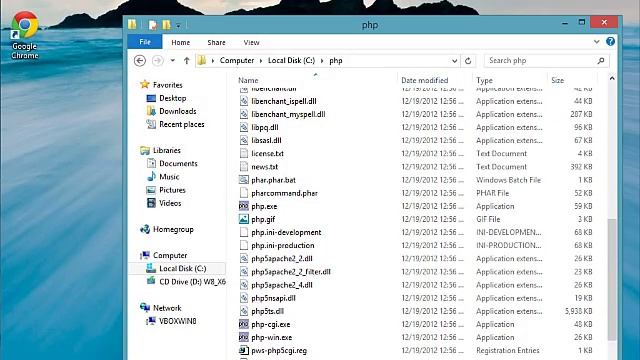Select phar.phar.bat batch file icon
Image resolution: width=640 pixels, height=360 pixels.
pos(244,180)
